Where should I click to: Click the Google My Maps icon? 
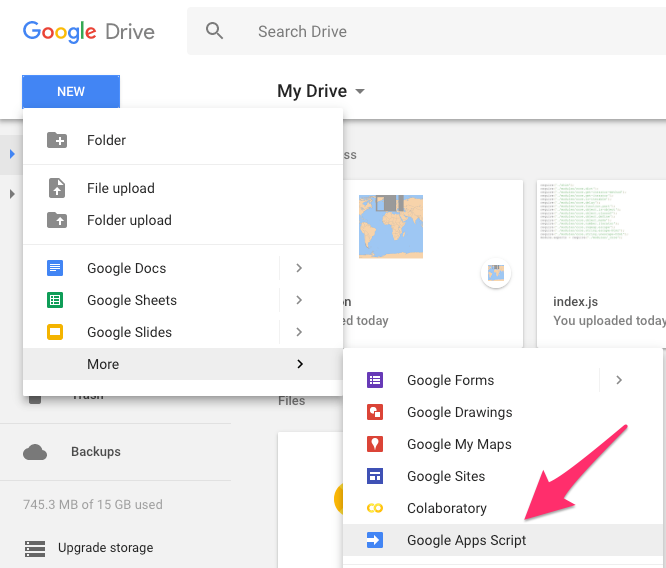tap(375, 444)
